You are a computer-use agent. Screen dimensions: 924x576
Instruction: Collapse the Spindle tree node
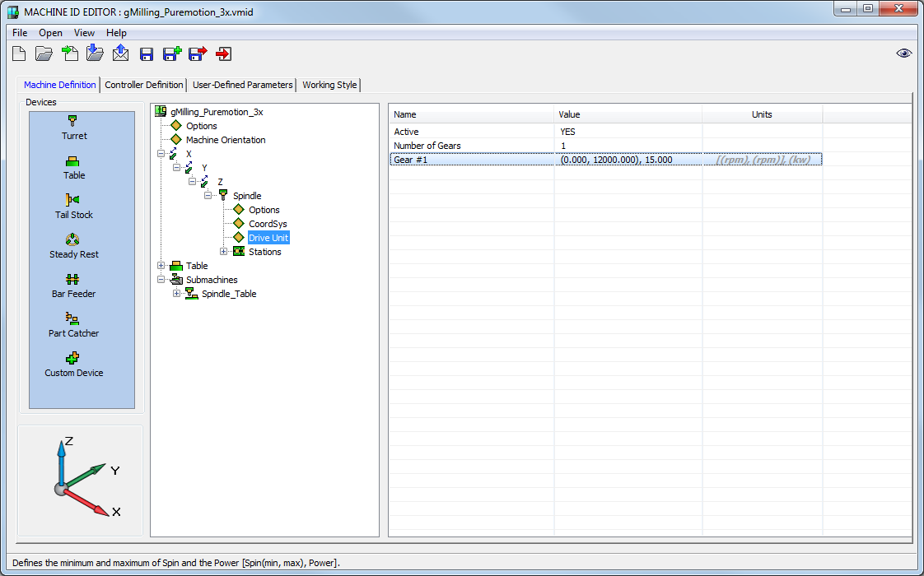[x=208, y=196]
